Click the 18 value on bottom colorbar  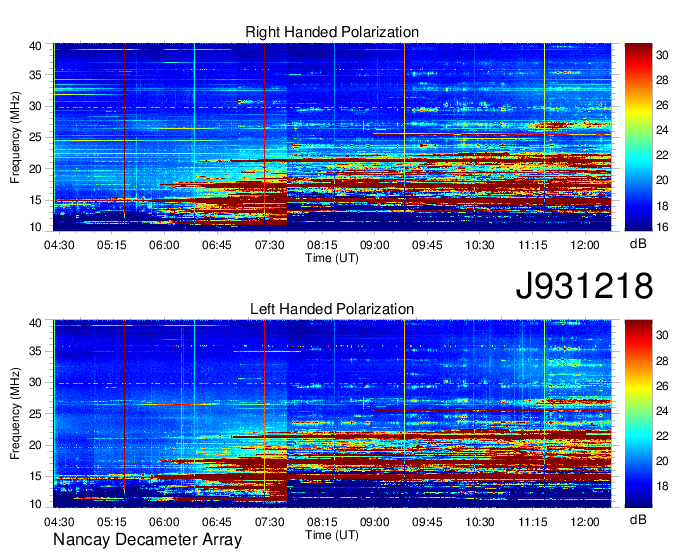tap(662, 486)
